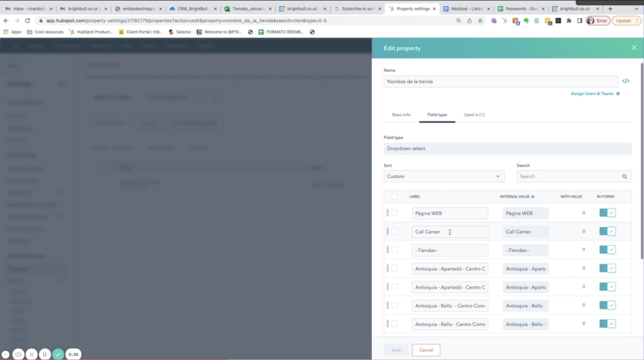The image size is (644, 360).
Task: Click the search magnifier icon in options
Action: [624, 176]
